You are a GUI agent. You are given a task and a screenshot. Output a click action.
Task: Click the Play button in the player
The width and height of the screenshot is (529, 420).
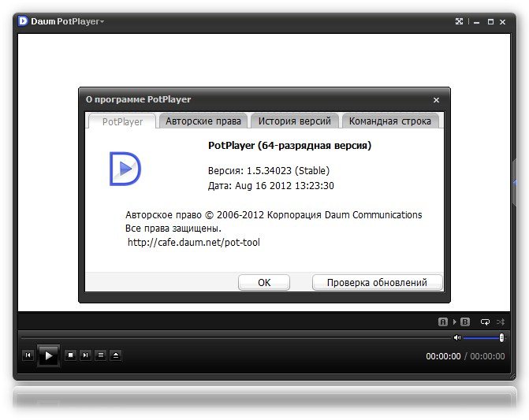(48, 355)
